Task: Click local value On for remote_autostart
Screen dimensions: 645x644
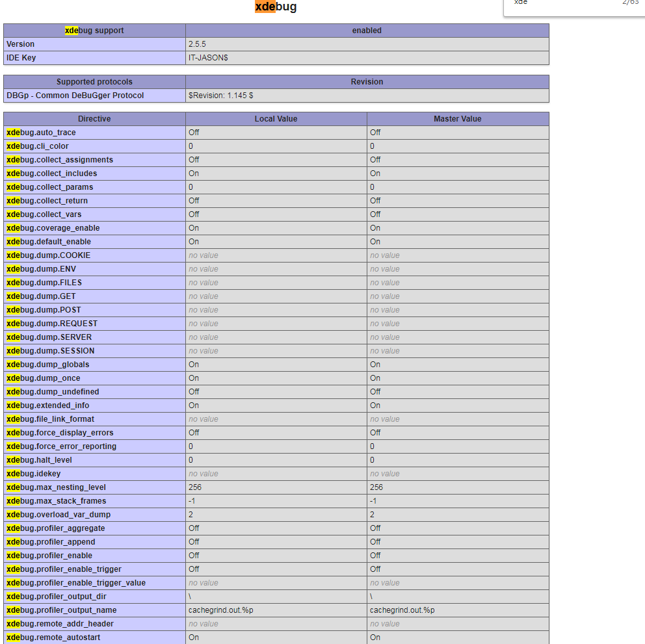Action: 194,637
